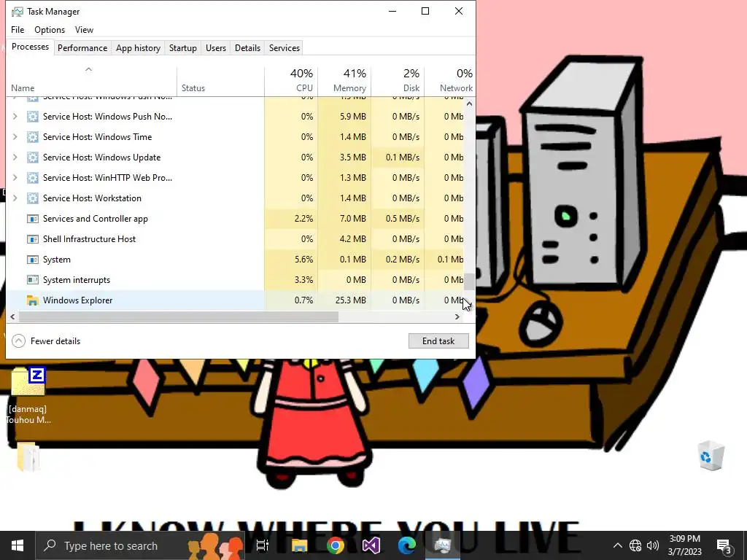The height and width of the screenshot is (560, 747).
Task: Click the sort arrow above the Name column
Action: coord(88,69)
